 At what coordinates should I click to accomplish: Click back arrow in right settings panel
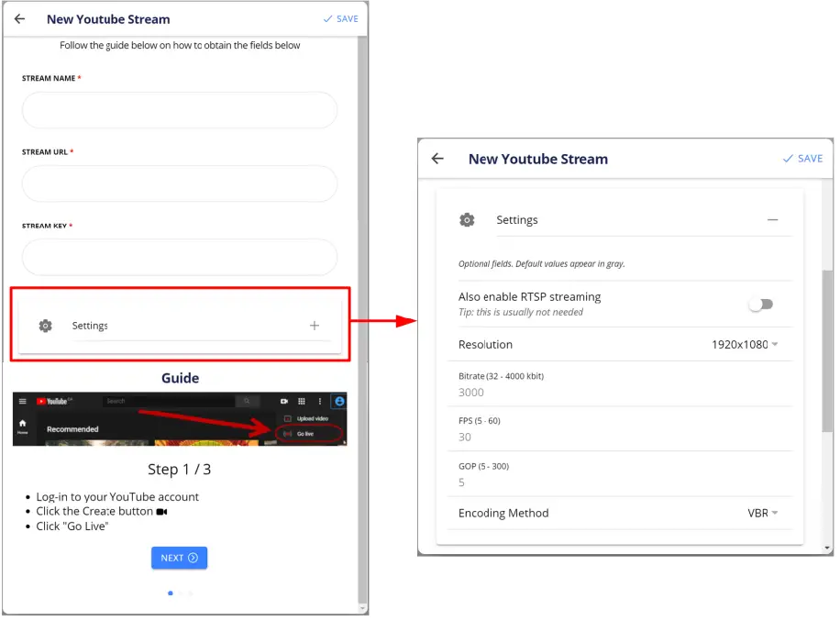tap(437, 159)
